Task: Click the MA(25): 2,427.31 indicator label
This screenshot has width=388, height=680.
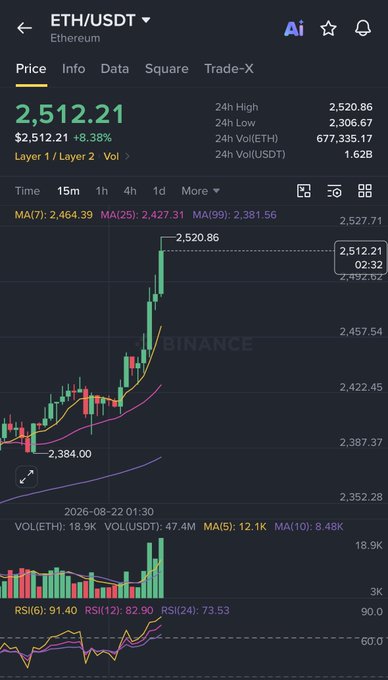Action: coord(142,215)
